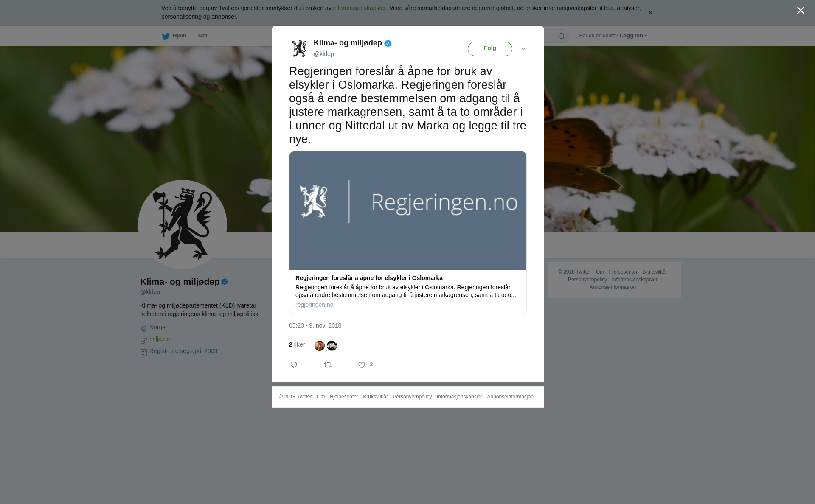Click the first liker's avatar

point(320,346)
